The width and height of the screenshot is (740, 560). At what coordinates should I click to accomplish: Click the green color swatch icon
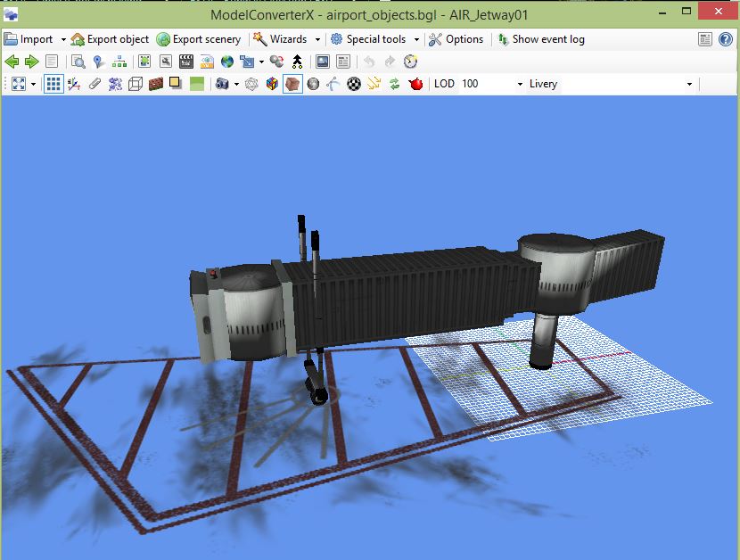[x=196, y=84]
